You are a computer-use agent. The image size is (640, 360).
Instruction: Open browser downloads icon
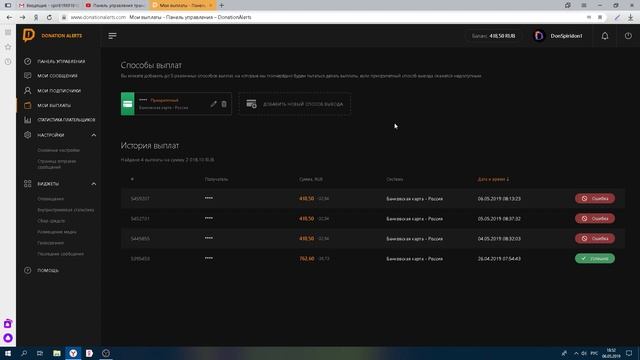pyautogui.click(x=631, y=17)
